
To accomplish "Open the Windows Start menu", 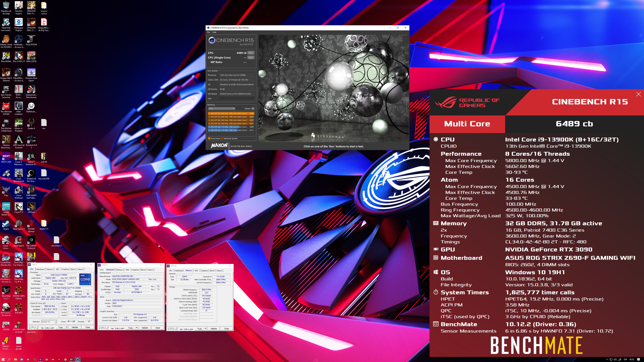I will tap(3, 359).
